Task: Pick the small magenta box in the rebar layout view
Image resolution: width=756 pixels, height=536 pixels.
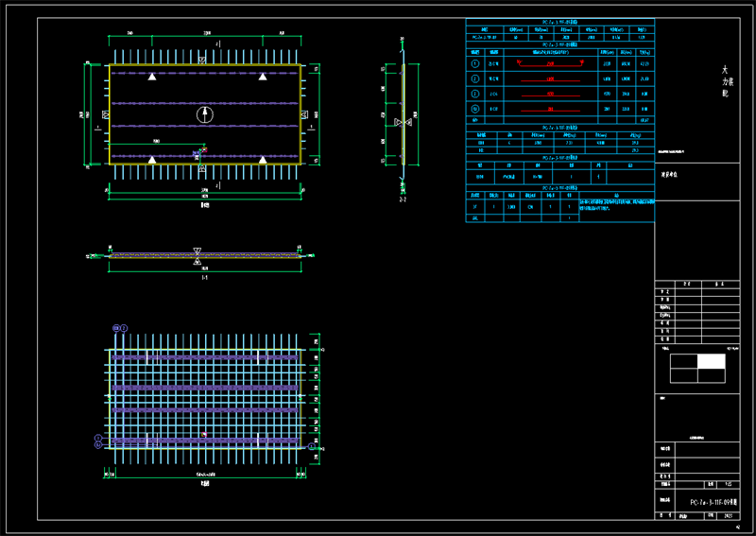Action: [204, 435]
